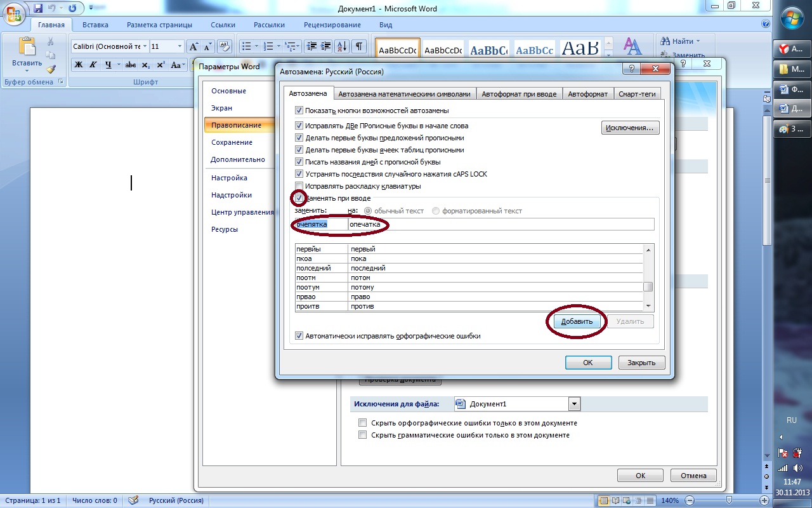Toggle 'Автоматически исправлять орфографические ошибки' checkbox

pos(299,336)
